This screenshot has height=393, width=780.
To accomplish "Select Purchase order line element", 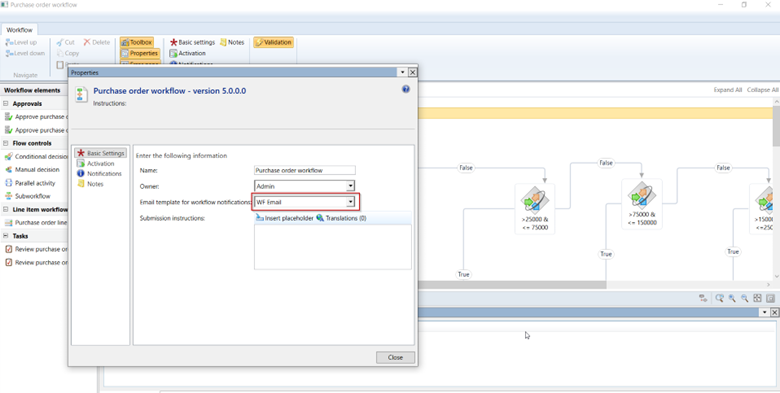I will click(36, 222).
